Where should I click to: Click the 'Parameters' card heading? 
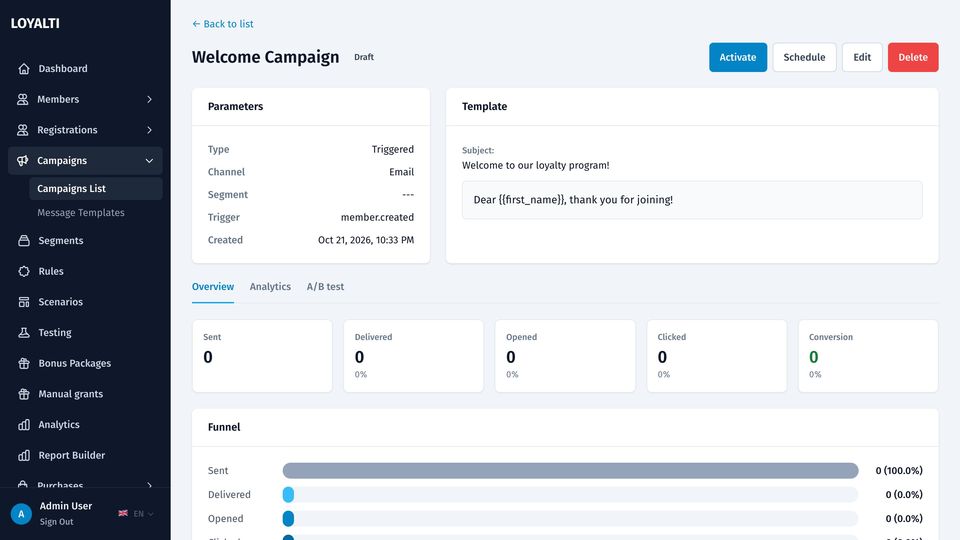pyautogui.click(x=235, y=106)
